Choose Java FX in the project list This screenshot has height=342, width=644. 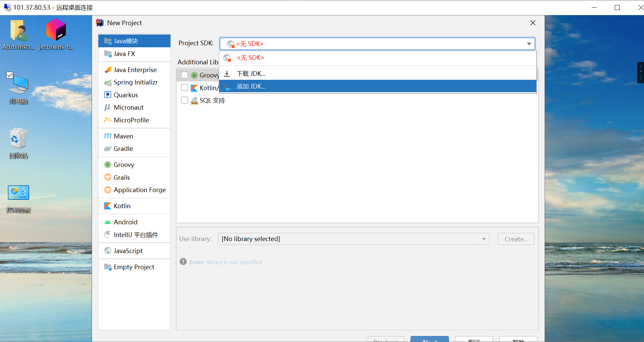tap(134, 54)
